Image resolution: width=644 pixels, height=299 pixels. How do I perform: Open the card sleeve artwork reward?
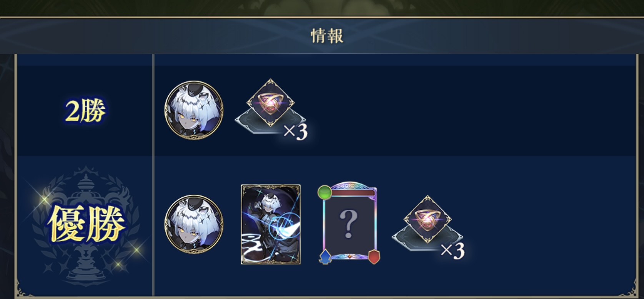pyautogui.click(x=271, y=224)
